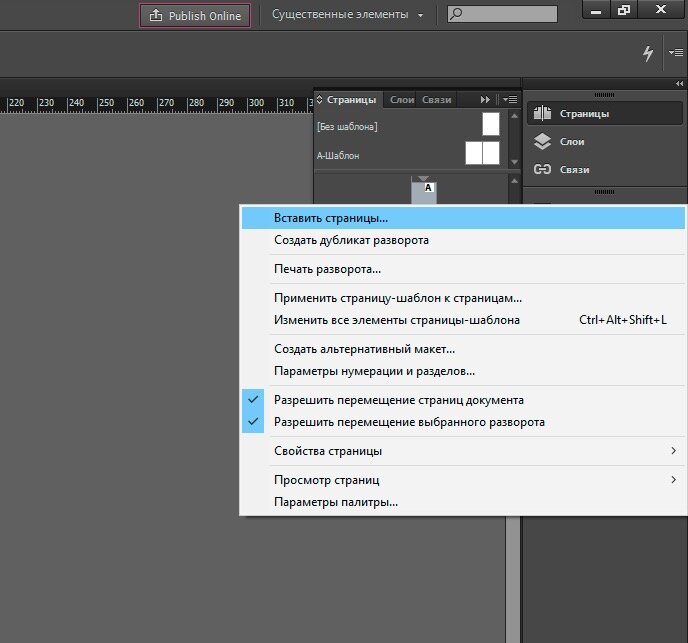Choose Создать альтернативный макет...

click(x=463, y=349)
